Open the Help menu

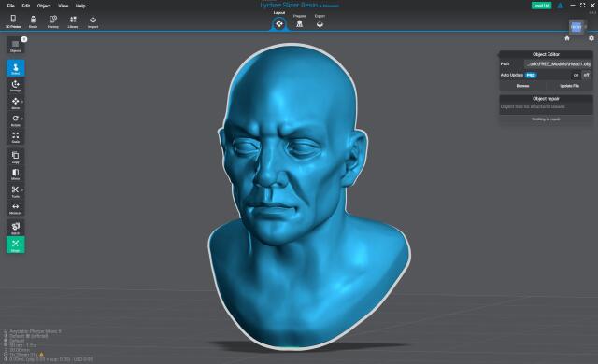(80, 6)
